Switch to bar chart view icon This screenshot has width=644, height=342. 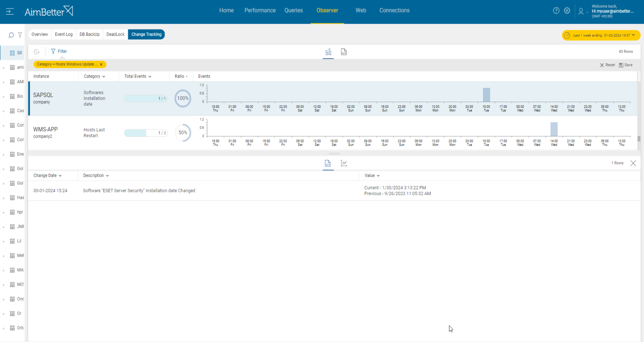[328, 52]
